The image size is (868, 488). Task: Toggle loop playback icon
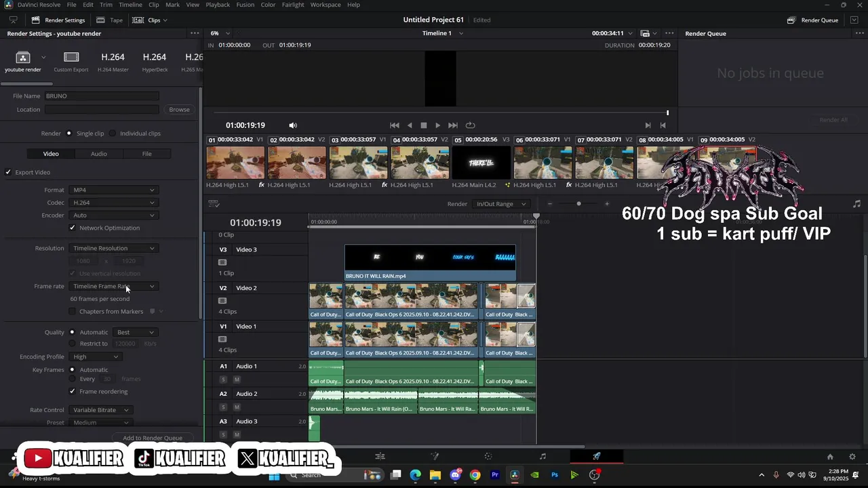coord(470,125)
